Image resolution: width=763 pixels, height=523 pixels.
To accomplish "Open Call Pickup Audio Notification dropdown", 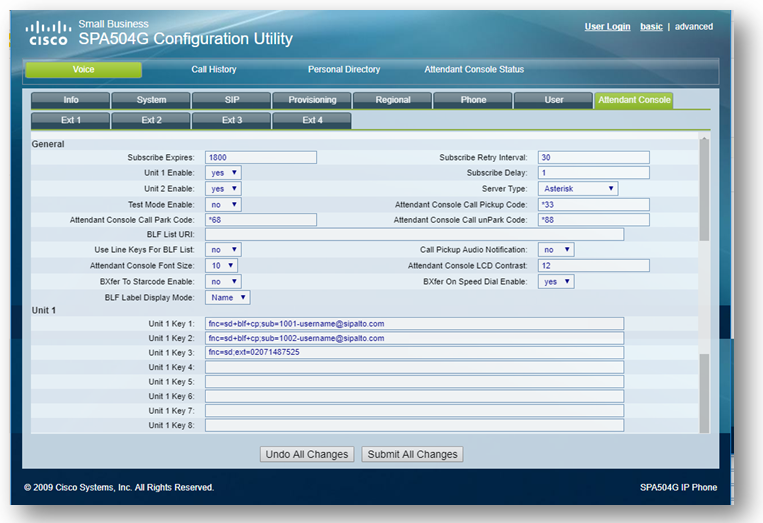I will pyautogui.click(x=556, y=250).
